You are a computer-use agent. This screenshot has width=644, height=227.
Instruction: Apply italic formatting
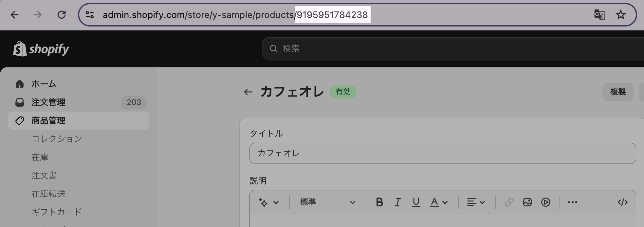(x=397, y=202)
